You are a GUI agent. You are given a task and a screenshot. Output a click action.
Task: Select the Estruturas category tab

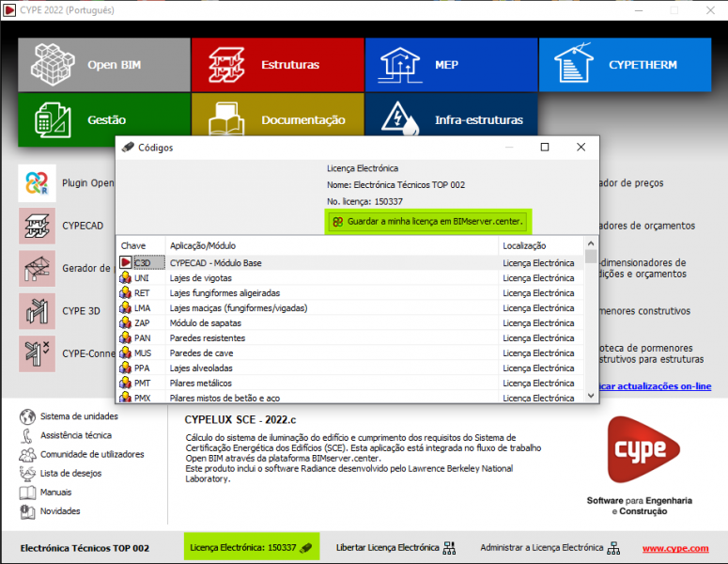(x=277, y=65)
